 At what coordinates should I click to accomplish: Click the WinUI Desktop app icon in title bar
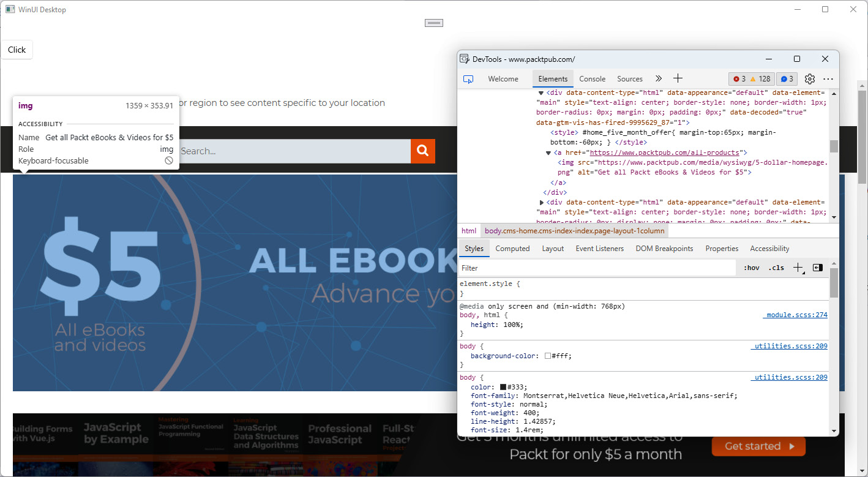(x=10, y=9)
